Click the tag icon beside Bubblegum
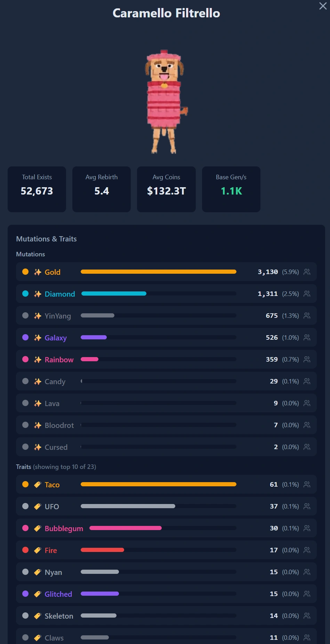The image size is (330, 644). coord(38,528)
